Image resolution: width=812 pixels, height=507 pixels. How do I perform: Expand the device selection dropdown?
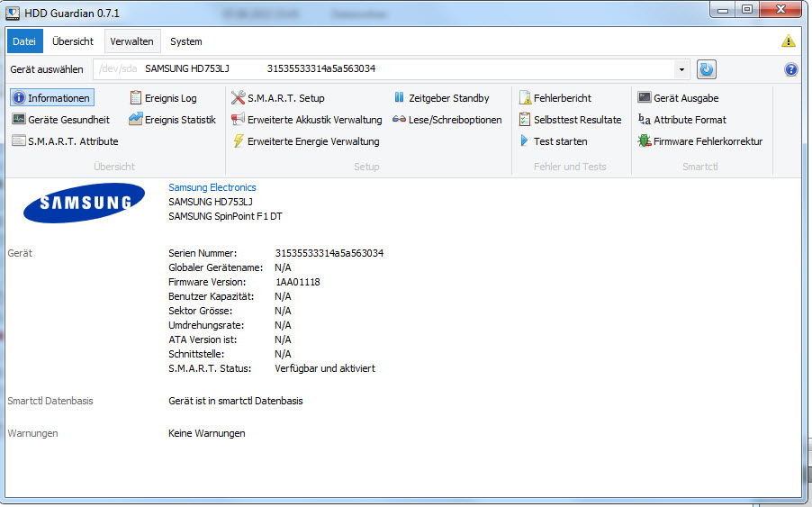pyautogui.click(x=681, y=69)
